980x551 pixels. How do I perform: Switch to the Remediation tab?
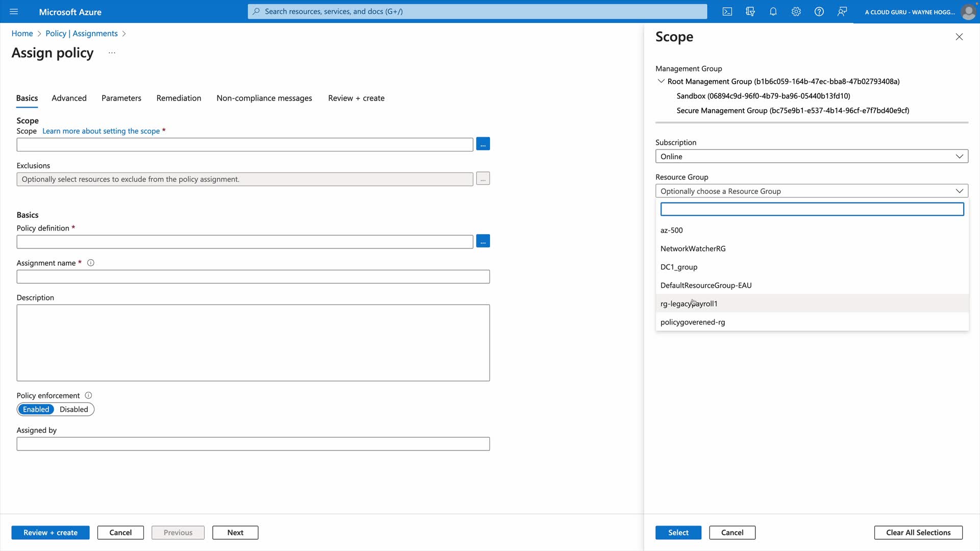coord(179,98)
